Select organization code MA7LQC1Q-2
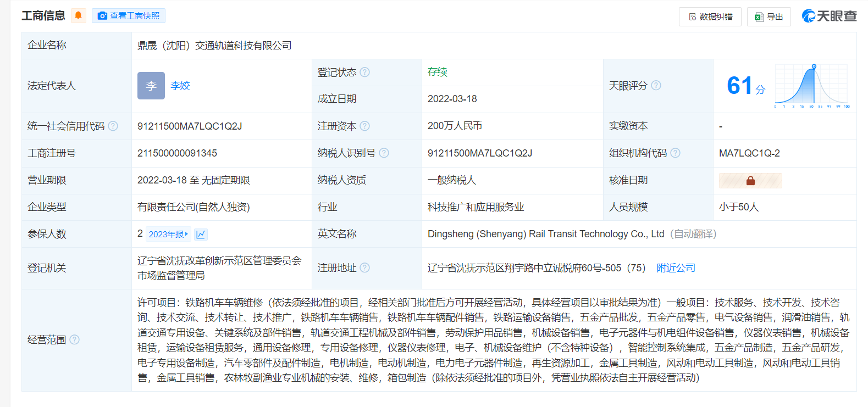 tap(749, 153)
